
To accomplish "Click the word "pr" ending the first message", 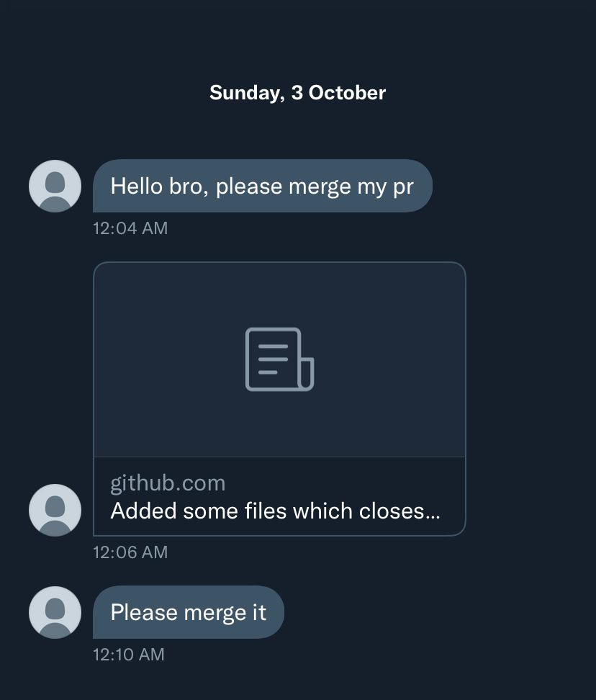I will (x=403, y=187).
